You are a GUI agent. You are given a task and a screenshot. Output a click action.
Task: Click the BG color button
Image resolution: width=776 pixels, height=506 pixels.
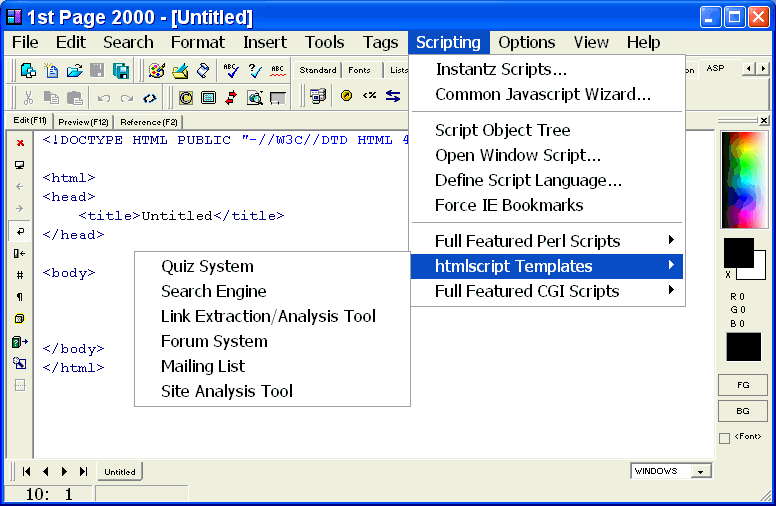[743, 411]
